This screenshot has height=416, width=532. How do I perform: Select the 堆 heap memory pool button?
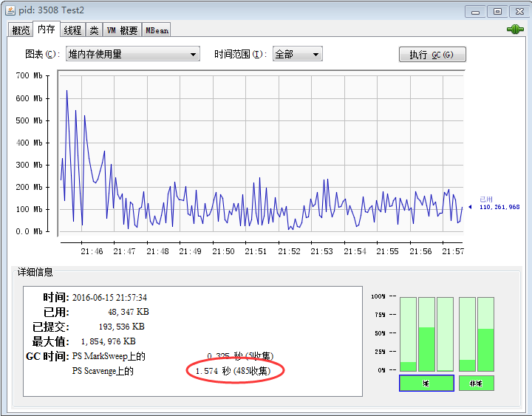click(x=426, y=383)
